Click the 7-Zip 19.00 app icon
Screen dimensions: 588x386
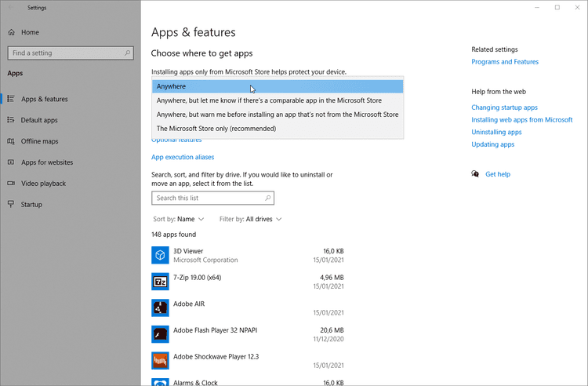(160, 281)
